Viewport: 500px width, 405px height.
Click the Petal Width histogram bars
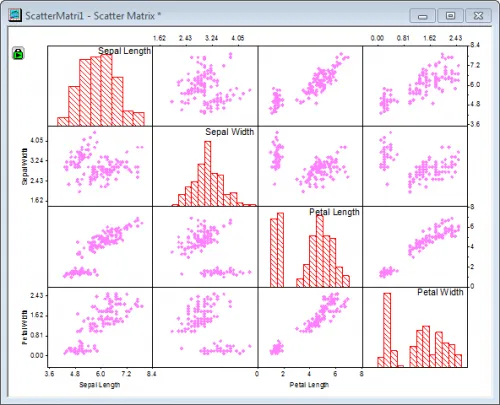pos(419,330)
